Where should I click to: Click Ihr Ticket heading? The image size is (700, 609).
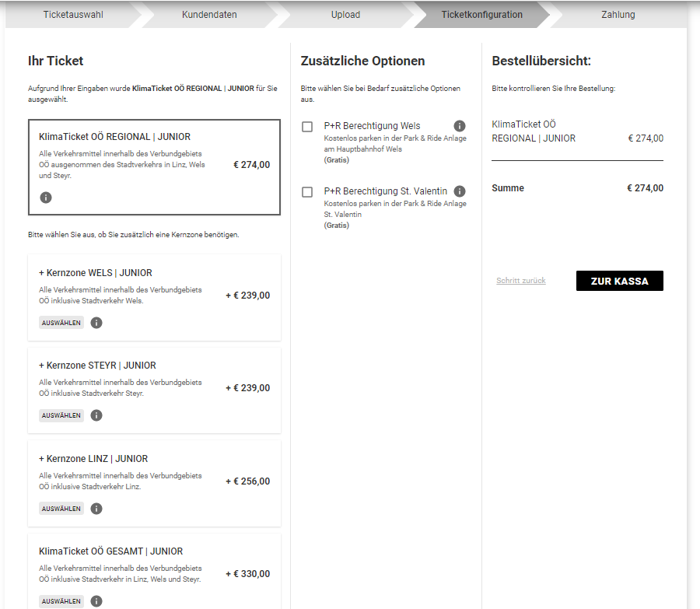55,61
